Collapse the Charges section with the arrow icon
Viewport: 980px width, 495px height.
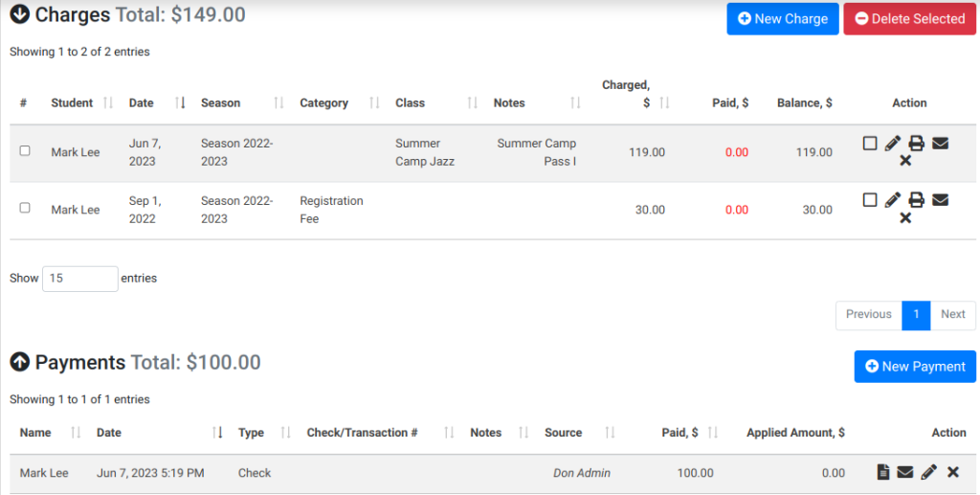click(20, 13)
